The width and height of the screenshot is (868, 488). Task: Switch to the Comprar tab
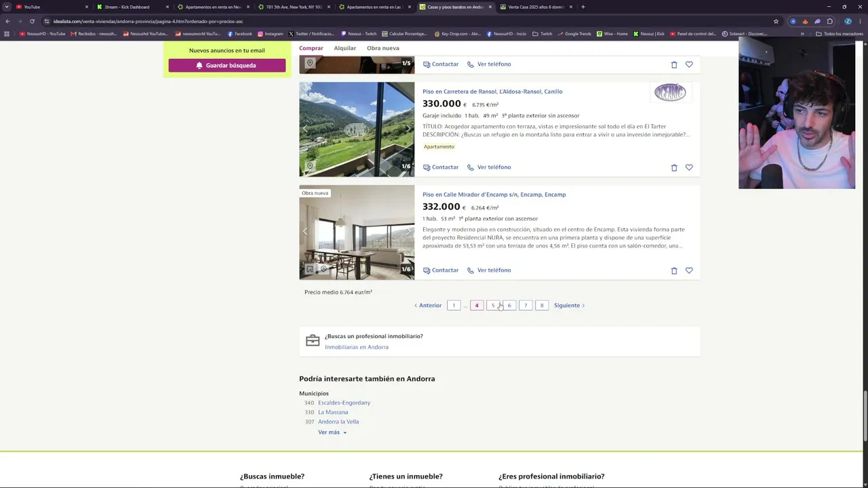[x=311, y=48]
